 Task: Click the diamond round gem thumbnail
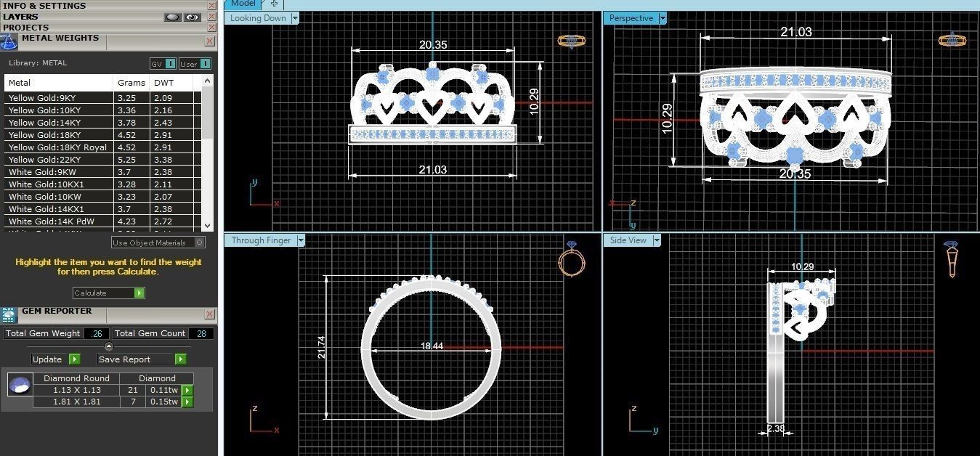[x=20, y=385]
